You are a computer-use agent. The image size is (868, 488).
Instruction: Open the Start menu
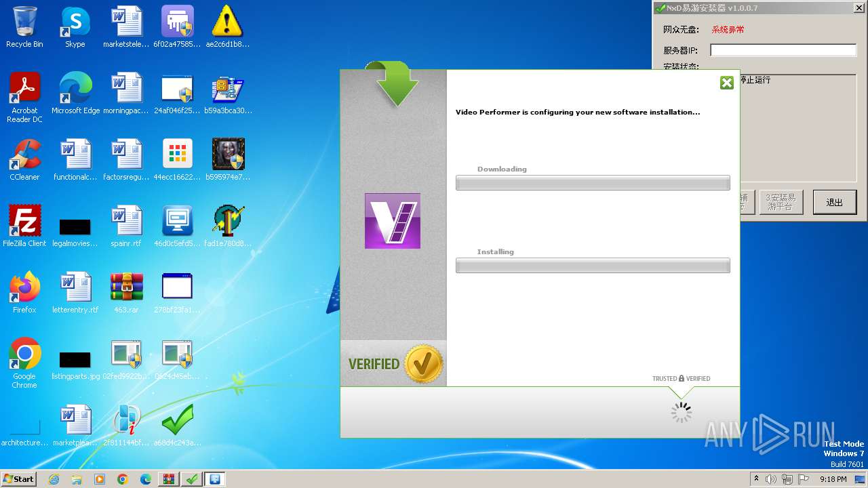click(x=19, y=479)
